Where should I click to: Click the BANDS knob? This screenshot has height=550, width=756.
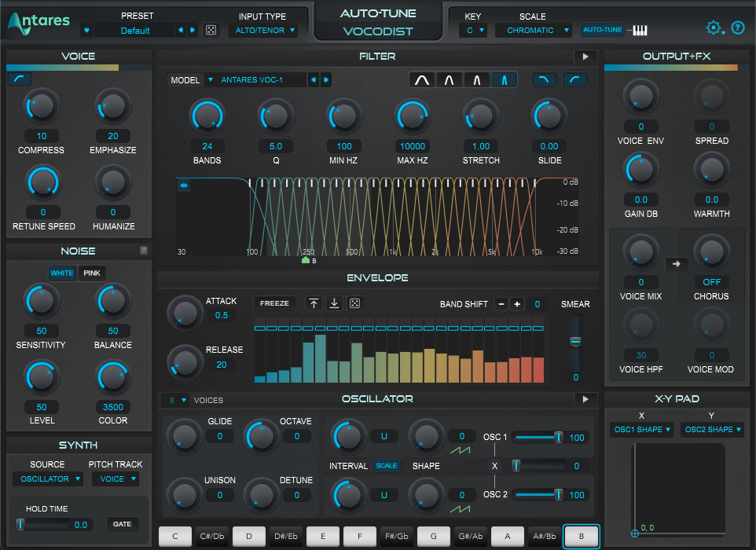click(x=207, y=116)
